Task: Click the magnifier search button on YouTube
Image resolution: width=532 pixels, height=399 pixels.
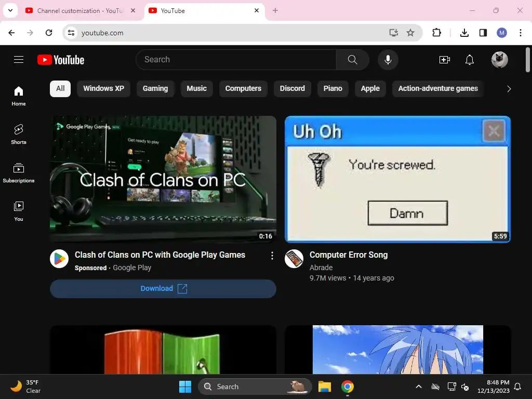Action: point(353,60)
